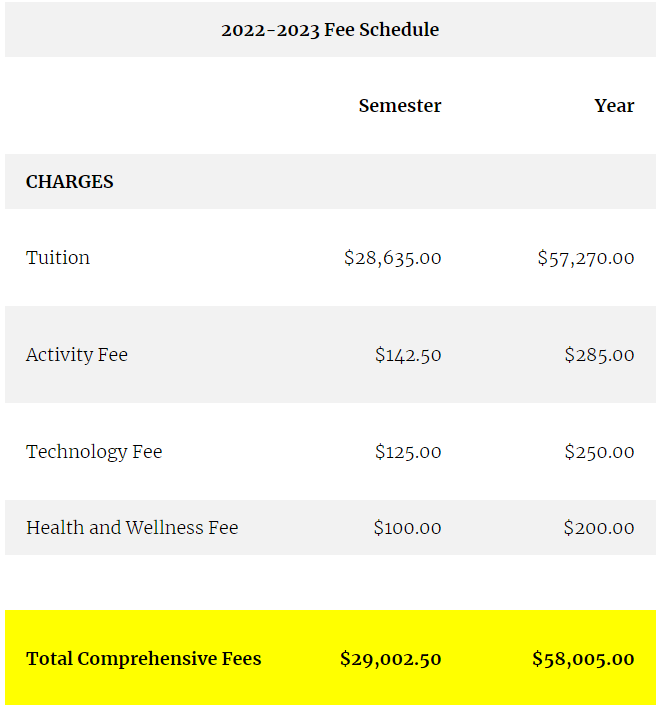Select the $200.00 wellness fee value
668x706 pixels.
pos(598,528)
